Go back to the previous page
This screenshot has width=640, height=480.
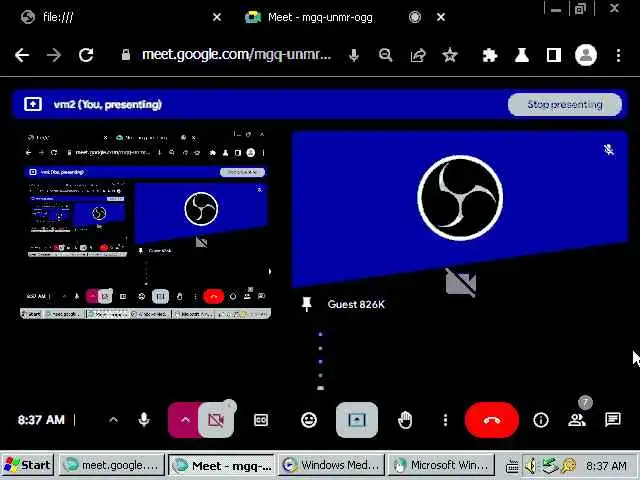coord(22,55)
